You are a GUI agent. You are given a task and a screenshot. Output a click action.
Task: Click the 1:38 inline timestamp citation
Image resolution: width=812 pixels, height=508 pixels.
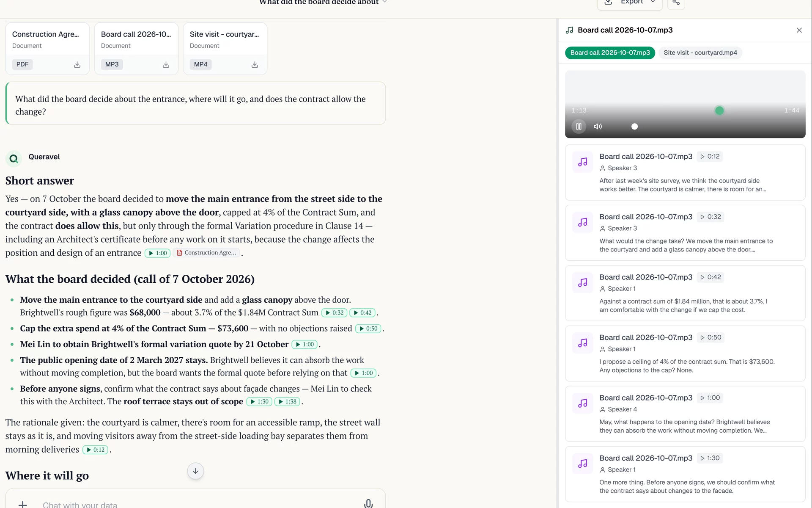click(287, 402)
